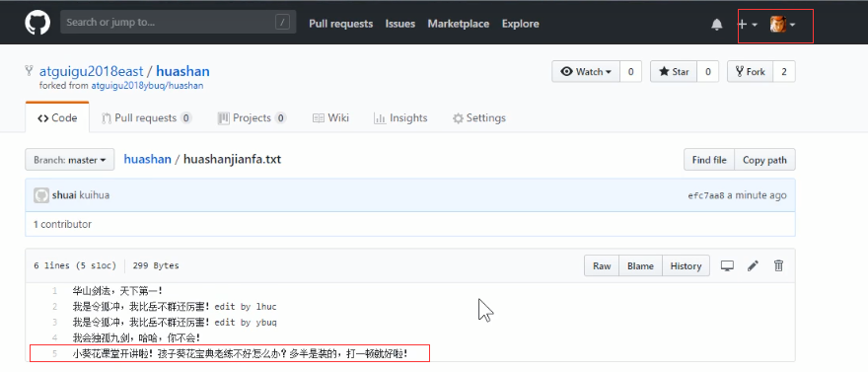Viewport: 868px width, 372px height.
Task: Open the GitHub home logo
Action: coord(37,23)
